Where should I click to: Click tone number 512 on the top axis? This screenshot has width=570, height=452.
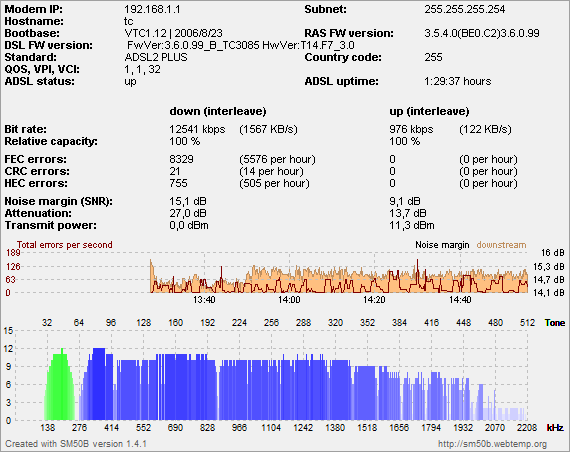click(x=527, y=323)
